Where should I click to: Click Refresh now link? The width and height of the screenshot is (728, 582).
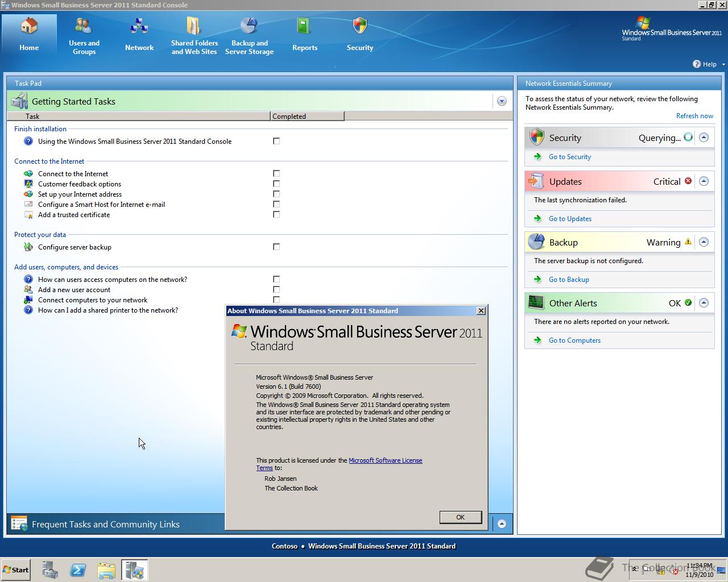coord(694,116)
